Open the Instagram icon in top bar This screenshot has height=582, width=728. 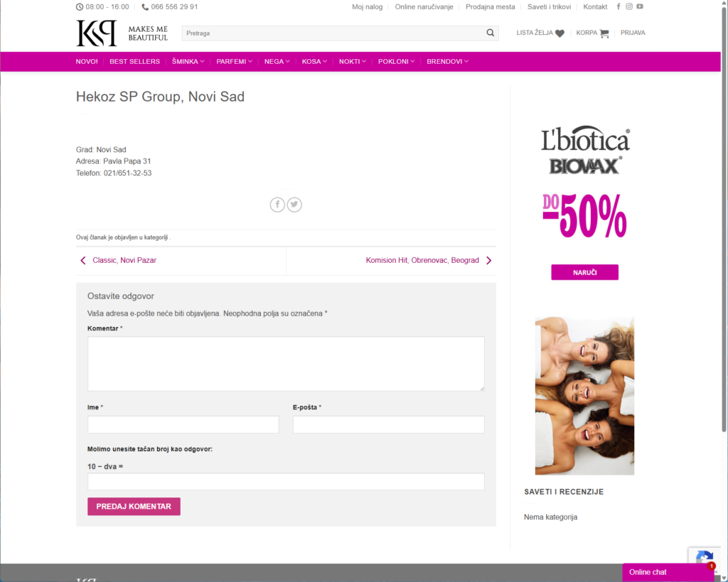click(x=629, y=6)
